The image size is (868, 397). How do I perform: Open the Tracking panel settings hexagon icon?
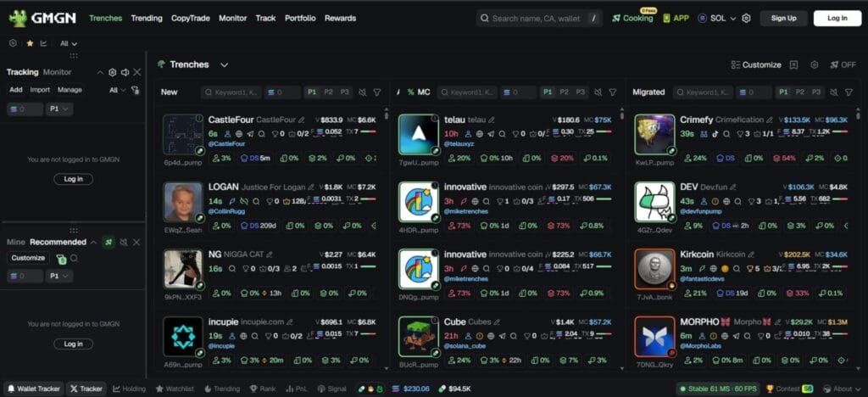coord(113,73)
